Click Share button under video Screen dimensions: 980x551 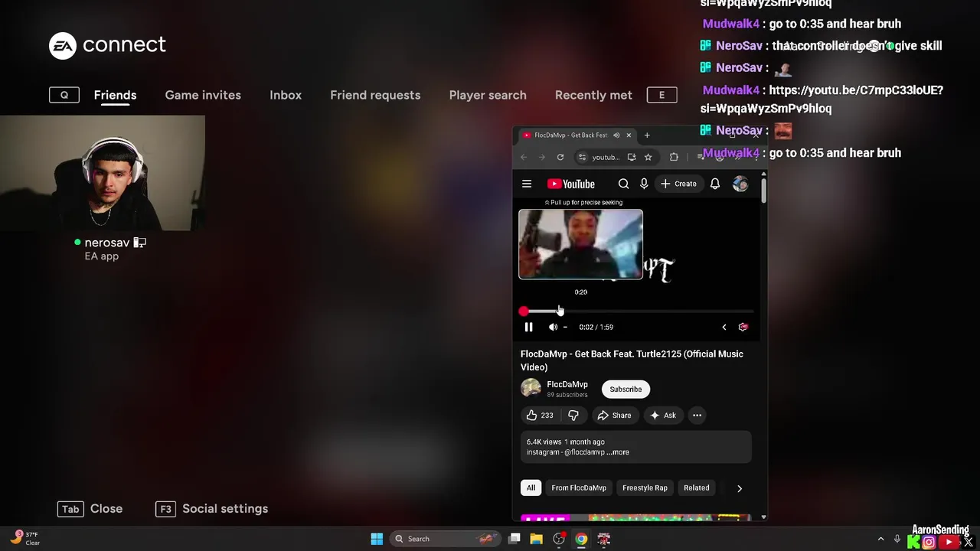(x=614, y=415)
